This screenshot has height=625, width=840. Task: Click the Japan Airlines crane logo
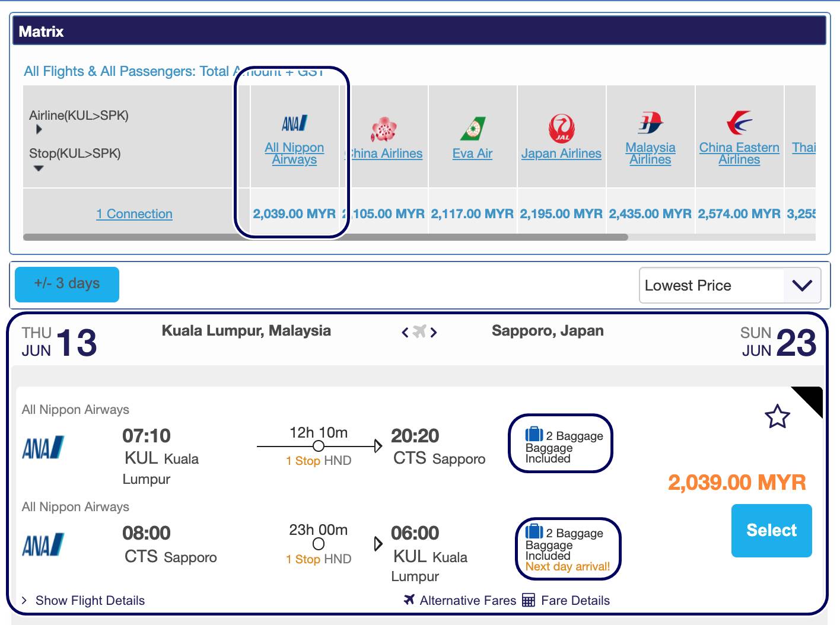561,129
